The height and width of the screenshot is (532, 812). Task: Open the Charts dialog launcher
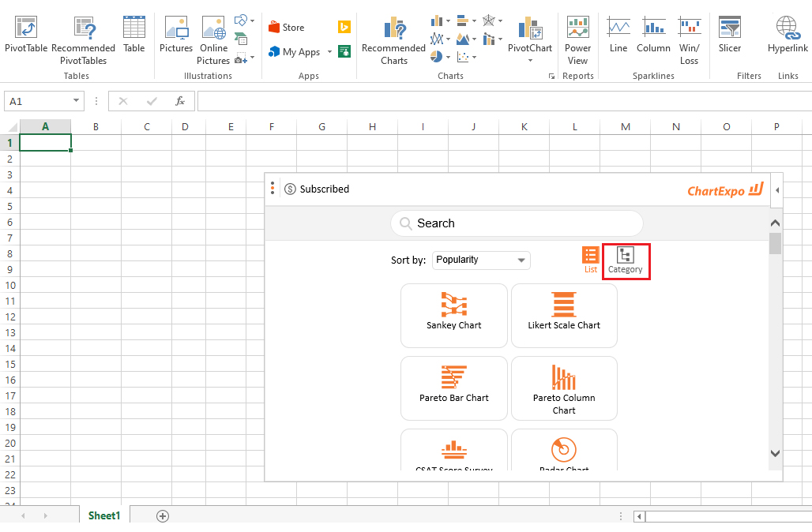point(551,76)
